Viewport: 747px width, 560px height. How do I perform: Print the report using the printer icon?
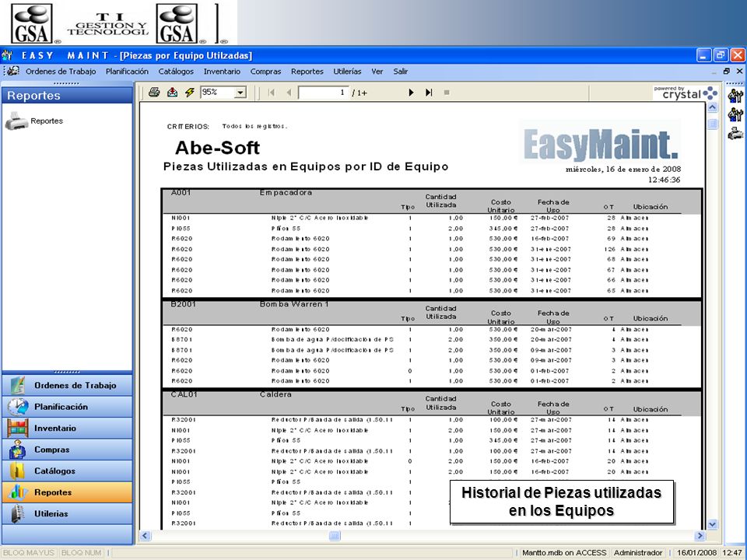(x=154, y=93)
